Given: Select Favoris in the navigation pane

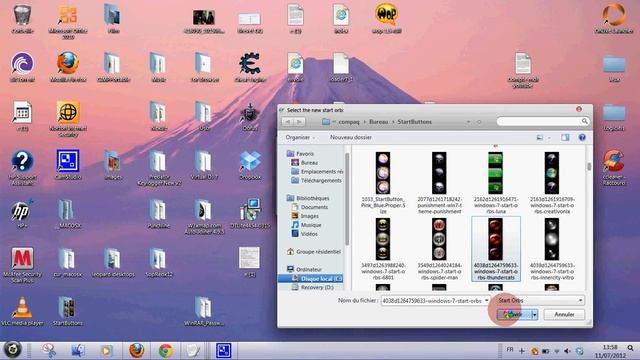Looking at the screenshot, I should (x=305, y=153).
